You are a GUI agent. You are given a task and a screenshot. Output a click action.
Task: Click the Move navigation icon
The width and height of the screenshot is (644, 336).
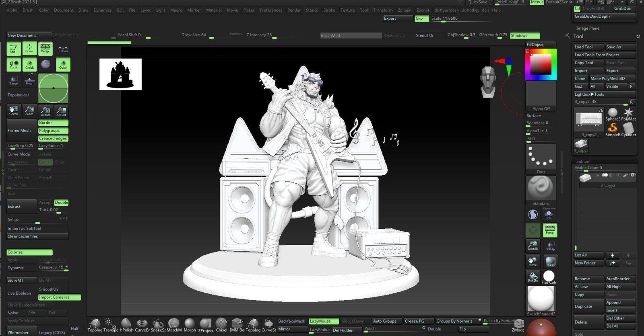pyautogui.click(x=533, y=262)
